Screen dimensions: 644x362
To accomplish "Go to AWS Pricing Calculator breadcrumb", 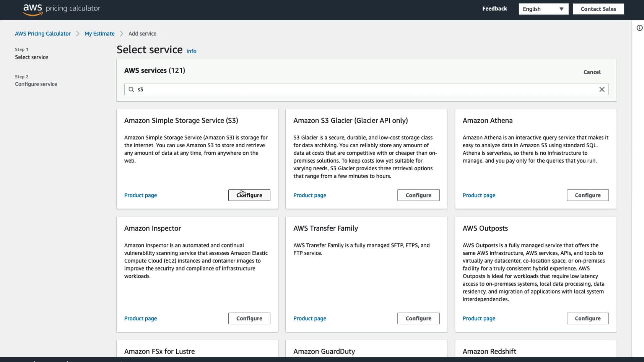I will 43,34.
